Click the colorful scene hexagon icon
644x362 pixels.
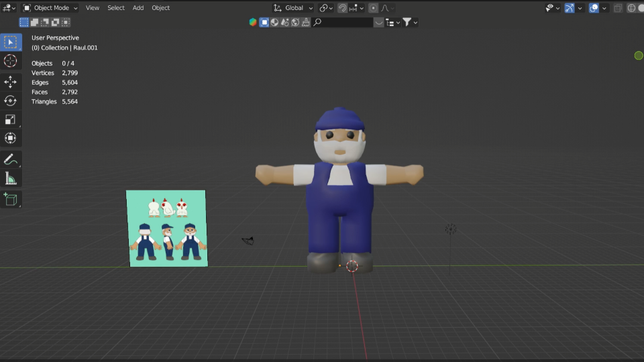pos(253,22)
